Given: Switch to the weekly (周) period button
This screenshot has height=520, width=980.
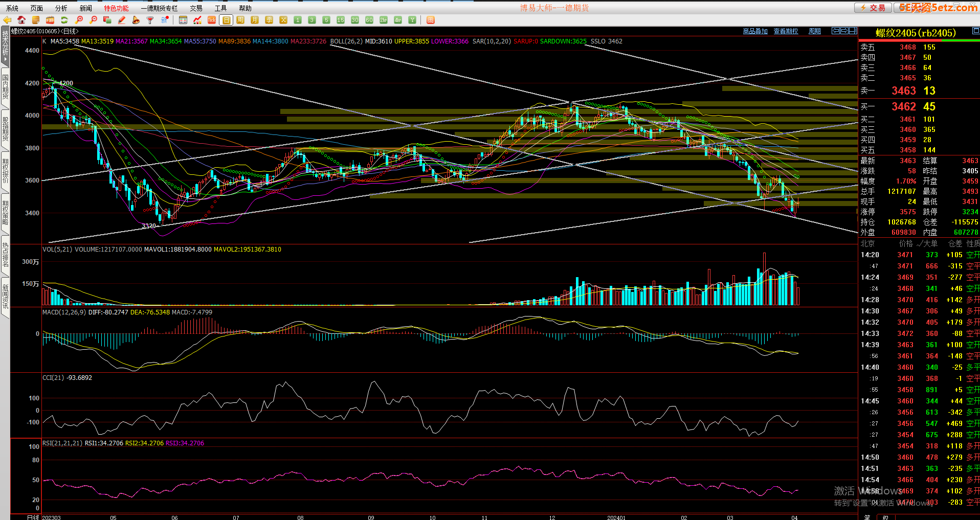Looking at the screenshot, I should click(240, 20).
